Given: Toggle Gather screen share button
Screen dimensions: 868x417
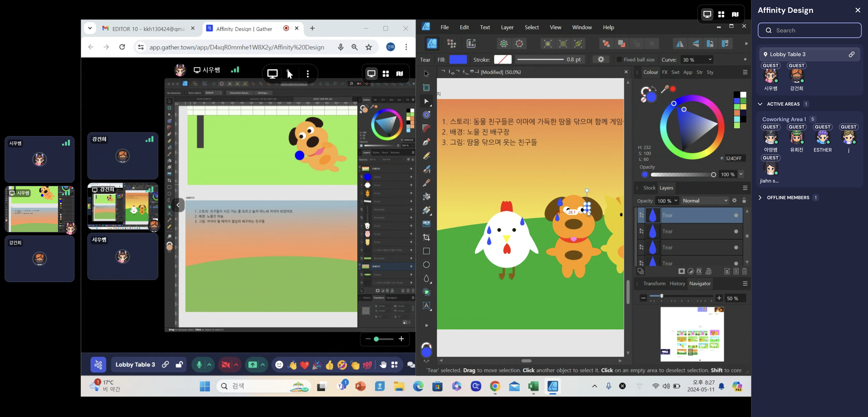Looking at the screenshot, I should click(252, 365).
